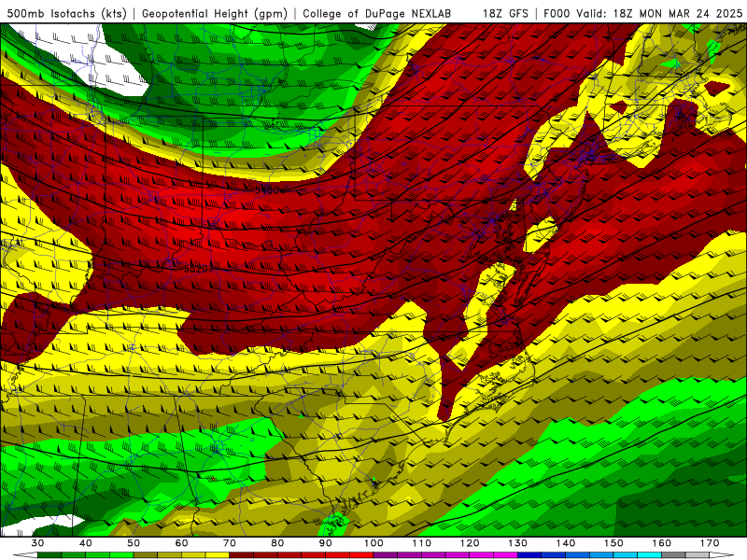
Task: Click the bright cyan swatch ending at 160
Action: [x=649, y=554]
